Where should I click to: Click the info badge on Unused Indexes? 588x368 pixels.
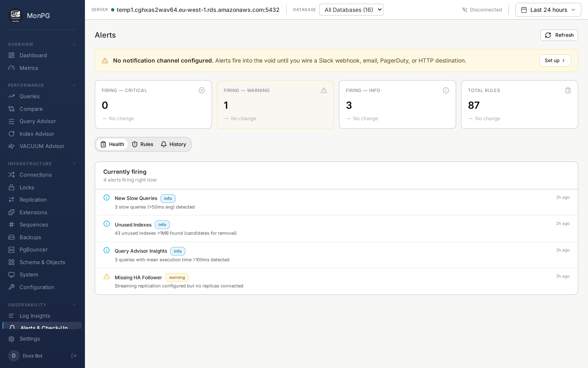pos(162,225)
